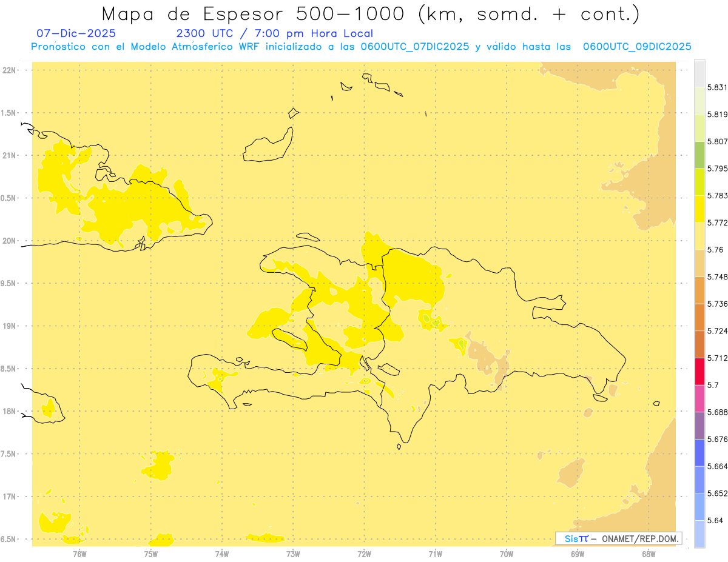The width and height of the screenshot is (728, 562).
Task: Click the purple legend swatch above 5.676
Action: pos(699,425)
